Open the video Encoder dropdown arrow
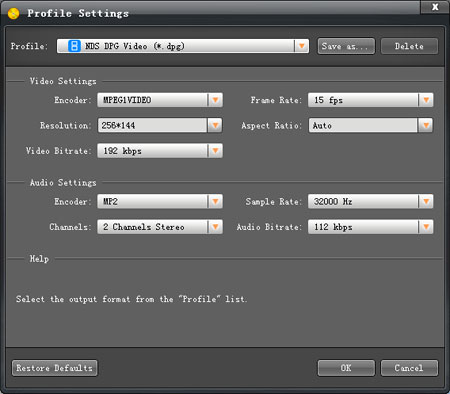The height and width of the screenshot is (394, 450). click(x=215, y=100)
